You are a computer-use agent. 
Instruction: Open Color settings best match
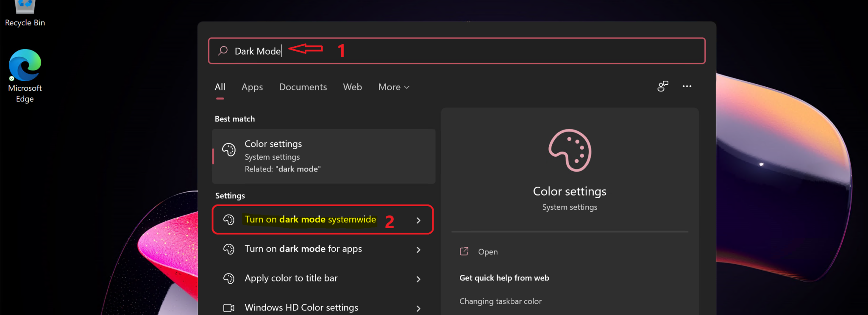324,156
